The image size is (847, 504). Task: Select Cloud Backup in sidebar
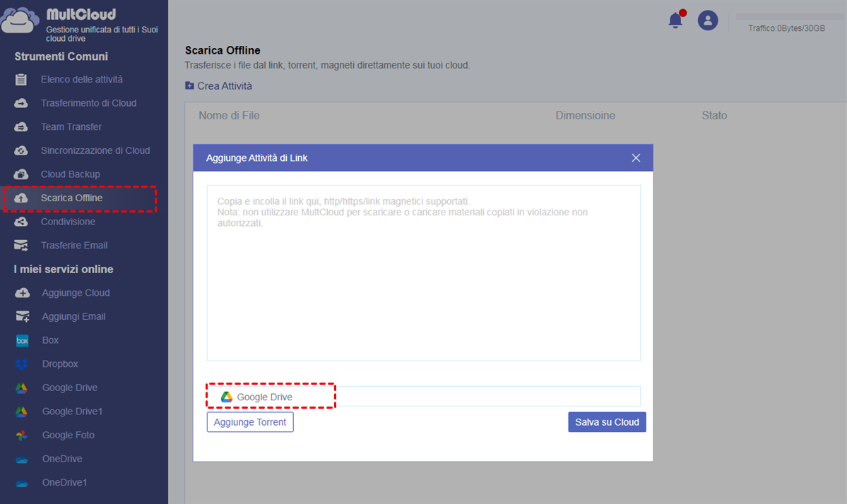point(70,174)
